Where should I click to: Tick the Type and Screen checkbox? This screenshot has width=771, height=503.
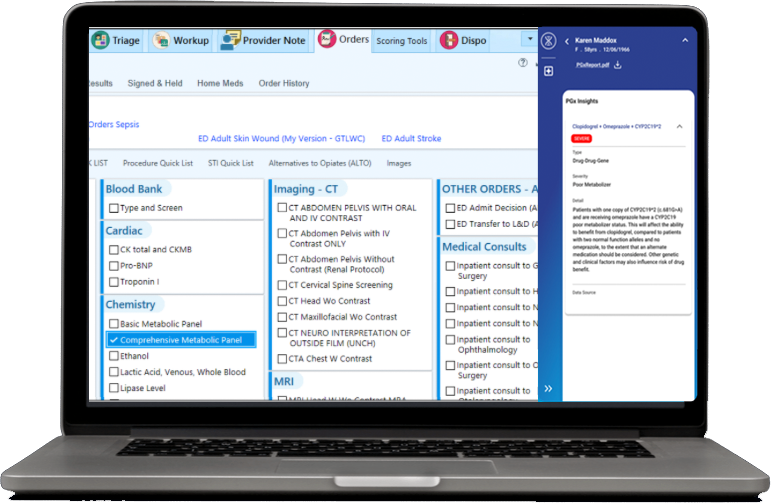click(114, 208)
